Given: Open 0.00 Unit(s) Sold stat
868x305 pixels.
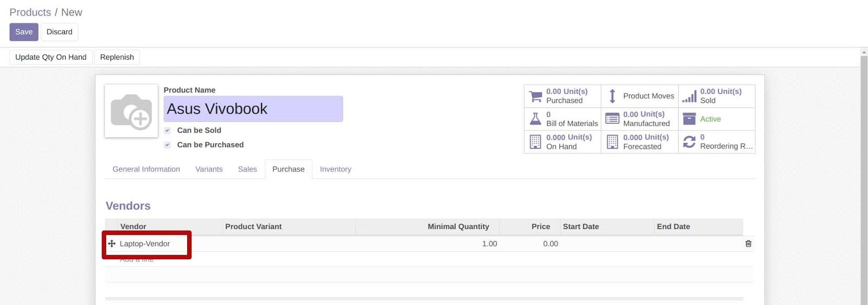Looking at the screenshot, I should point(717,96).
